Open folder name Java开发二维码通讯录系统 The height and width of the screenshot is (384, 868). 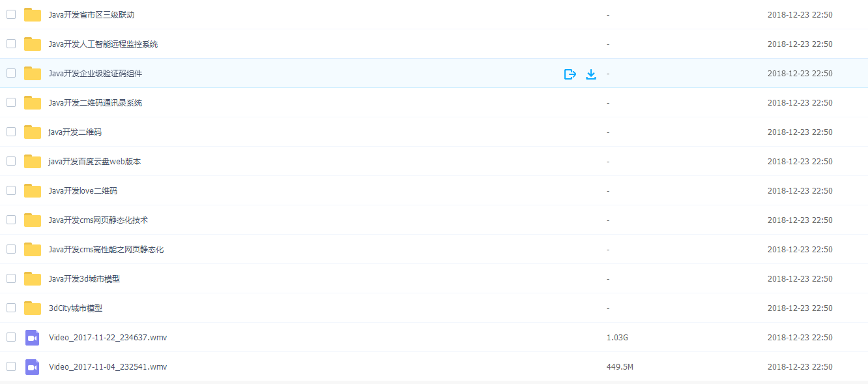click(95, 103)
